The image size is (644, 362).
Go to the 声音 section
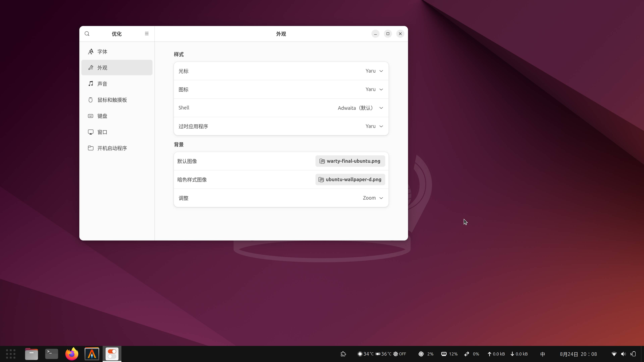point(117,84)
